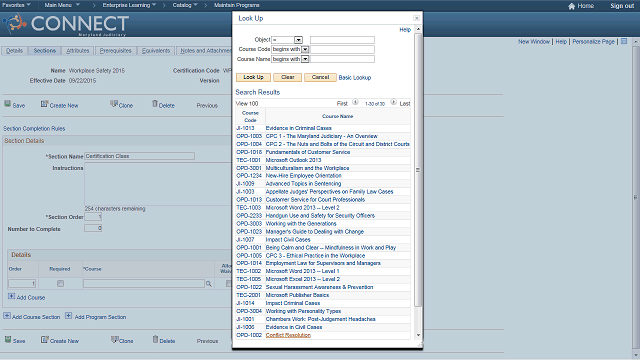Open the course lookup magnifier icon

tap(209, 284)
